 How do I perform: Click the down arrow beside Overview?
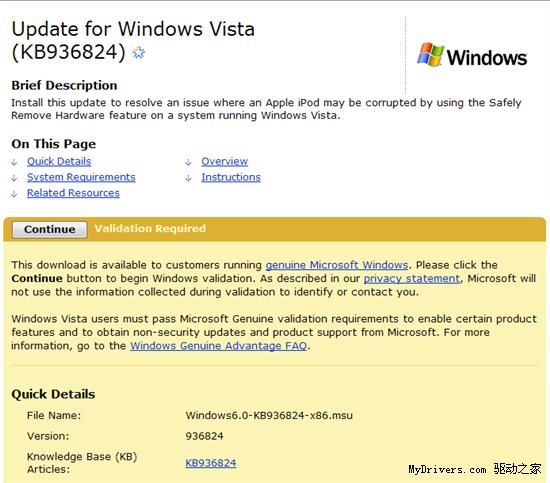(188, 162)
